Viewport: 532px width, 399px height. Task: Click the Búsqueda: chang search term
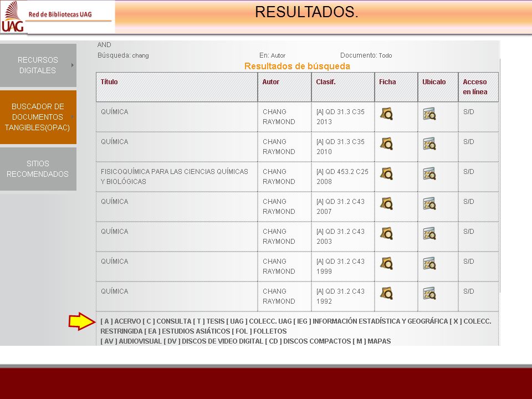[x=123, y=55]
